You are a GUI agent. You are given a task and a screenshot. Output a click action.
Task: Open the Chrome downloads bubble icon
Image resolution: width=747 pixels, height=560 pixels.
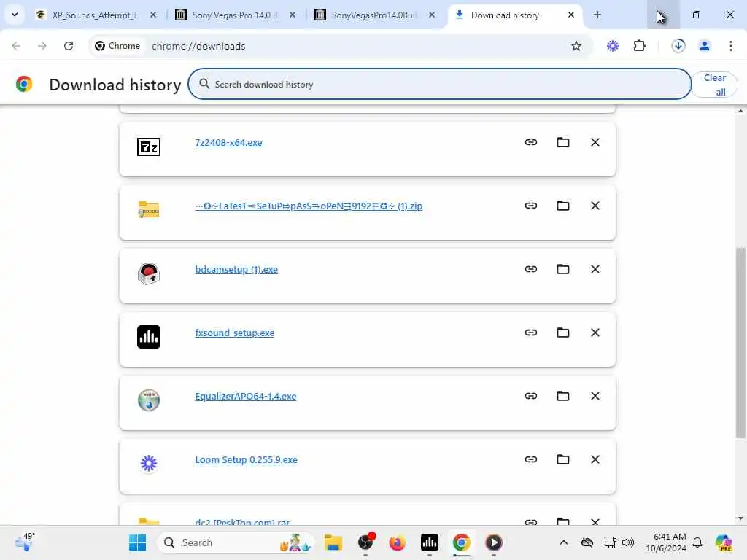pos(678,46)
